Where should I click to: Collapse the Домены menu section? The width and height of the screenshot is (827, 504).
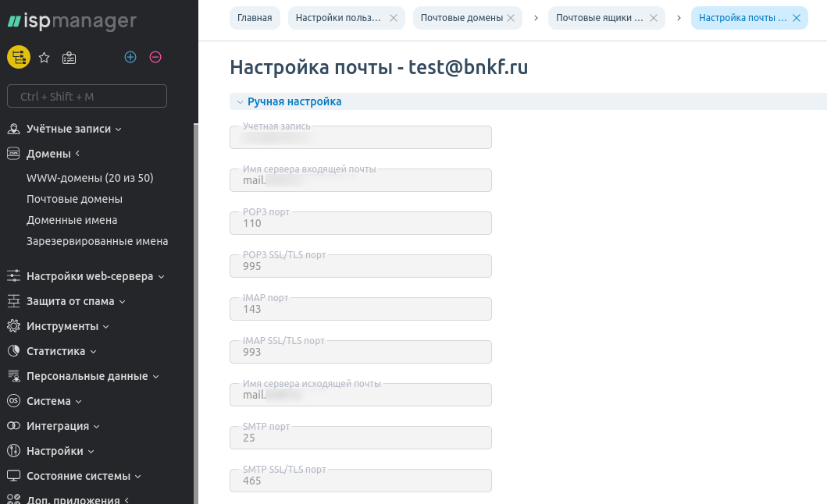pyautogui.click(x=53, y=154)
